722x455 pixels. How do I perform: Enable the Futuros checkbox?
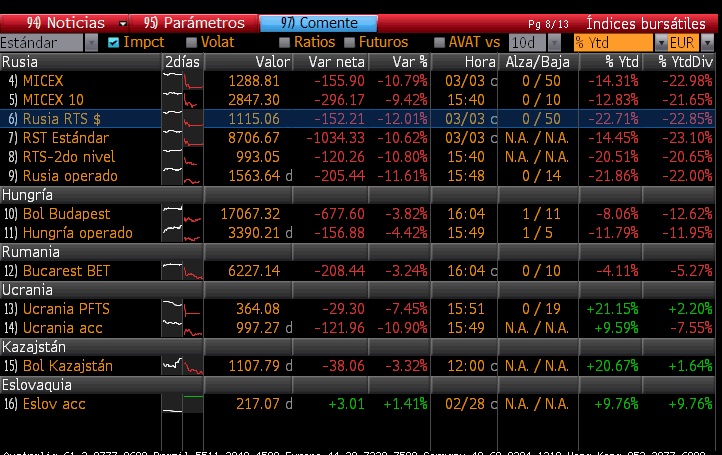pyautogui.click(x=349, y=43)
